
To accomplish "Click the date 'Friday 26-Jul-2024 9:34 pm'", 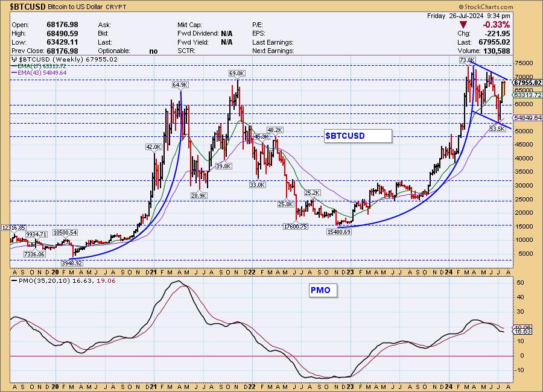I will [469, 16].
